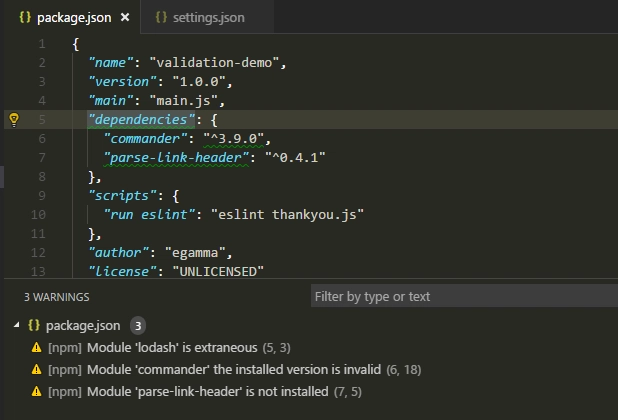Click the "^3.9.0" commander version string
618x420 pixels.
coord(234,138)
